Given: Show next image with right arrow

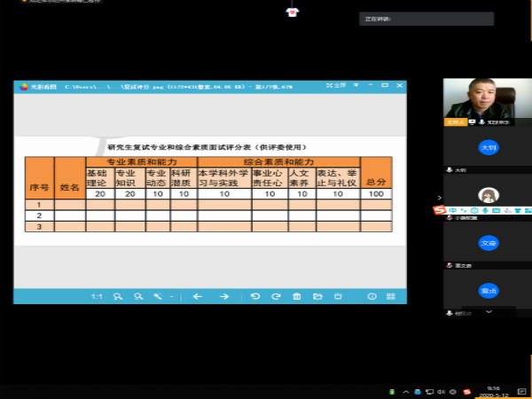Looking at the screenshot, I should pyautogui.click(x=224, y=296).
